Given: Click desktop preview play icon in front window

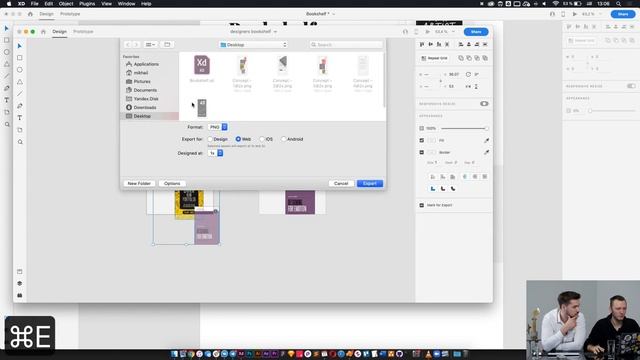Looking at the screenshot, I should 427,31.
